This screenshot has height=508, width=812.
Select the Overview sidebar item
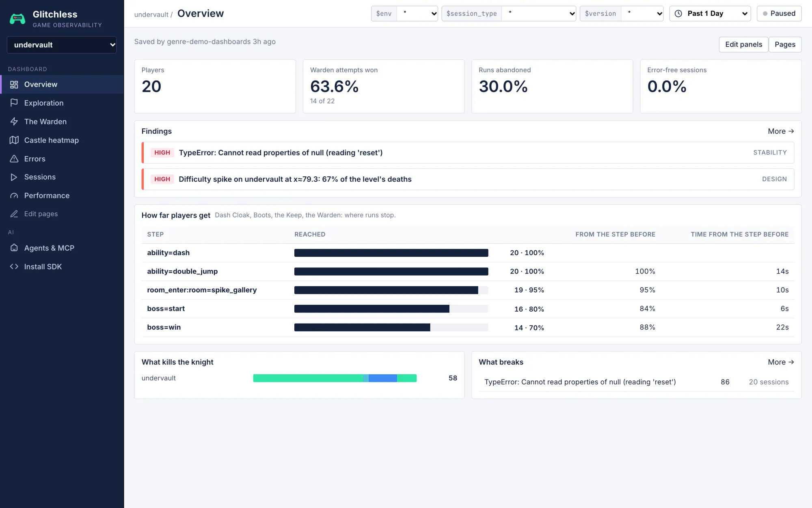pos(62,85)
